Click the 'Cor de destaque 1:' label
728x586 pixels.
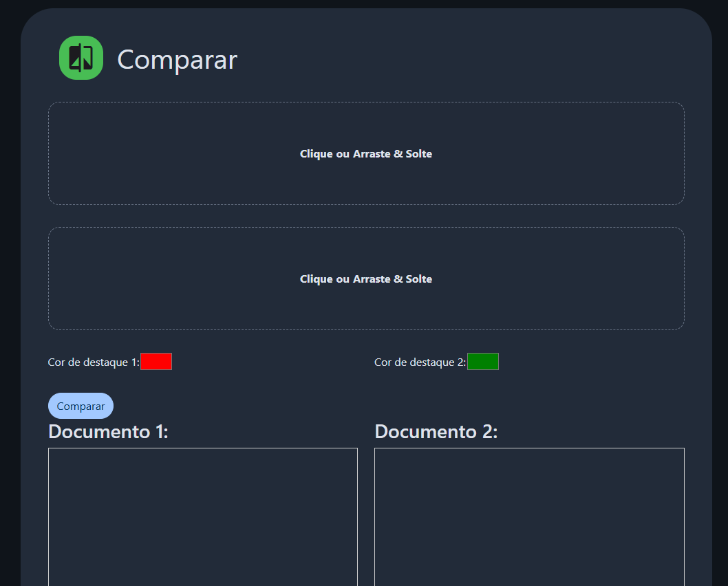pyautogui.click(x=93, y=362)
